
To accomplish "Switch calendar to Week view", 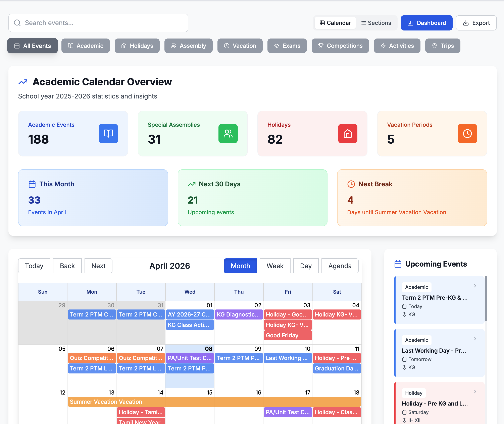I will pyautogui.click(x=275, y=266).
